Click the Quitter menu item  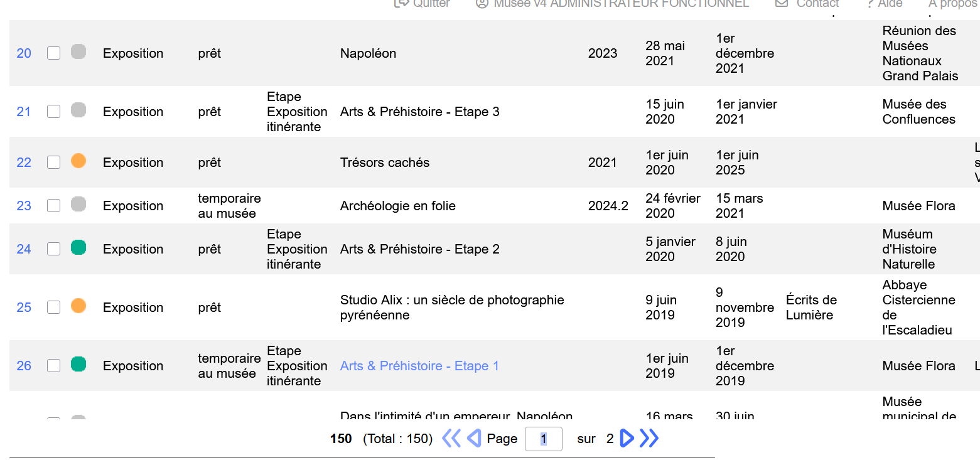tap(423, 4)
